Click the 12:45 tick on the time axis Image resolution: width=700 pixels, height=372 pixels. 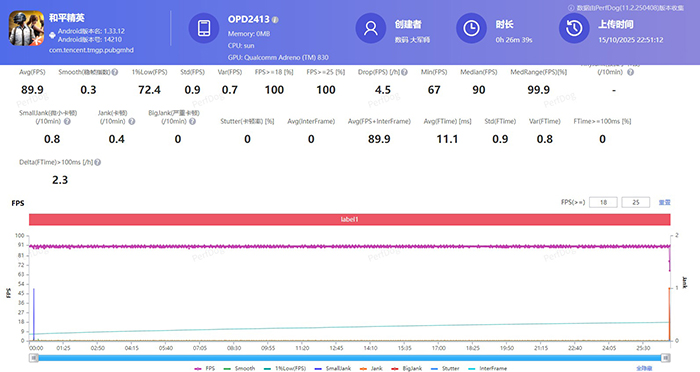click(x=336, y=348)
